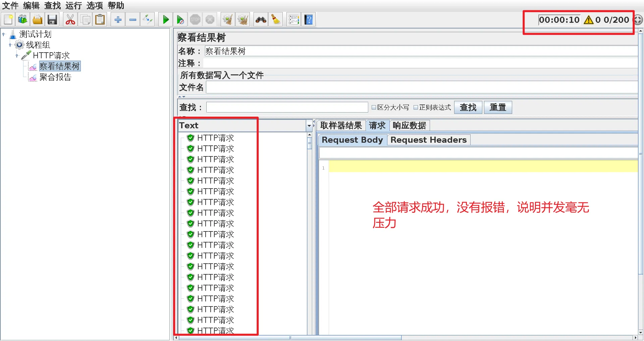This screenshot has height=341, width=644.
Task: Open the 帮助 menu
Action: point(116,6)
